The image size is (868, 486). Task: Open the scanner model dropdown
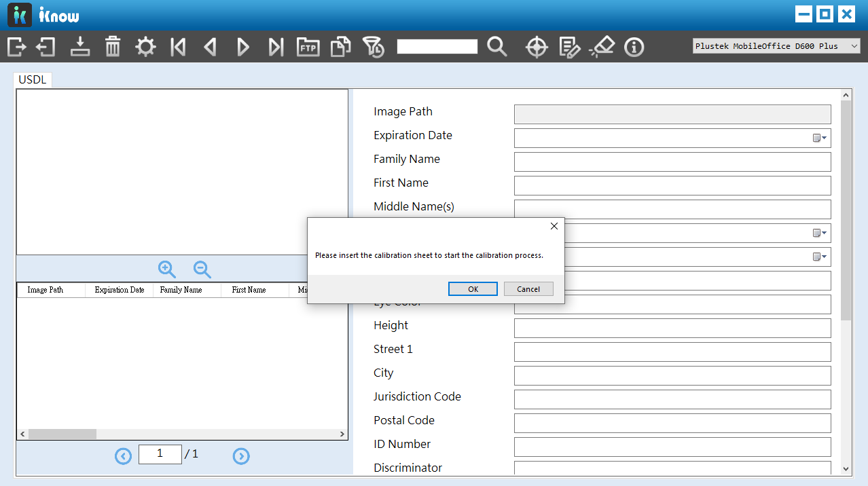click(x=776, y=46)
